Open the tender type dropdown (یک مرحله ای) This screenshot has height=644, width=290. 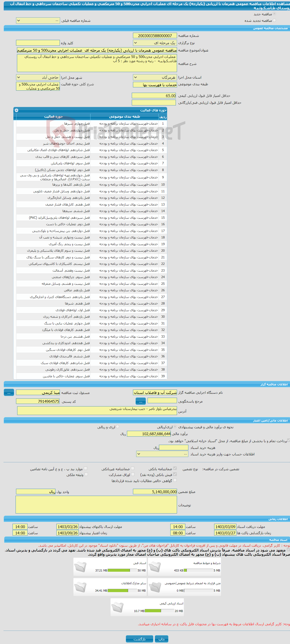(x=155, y=43)
